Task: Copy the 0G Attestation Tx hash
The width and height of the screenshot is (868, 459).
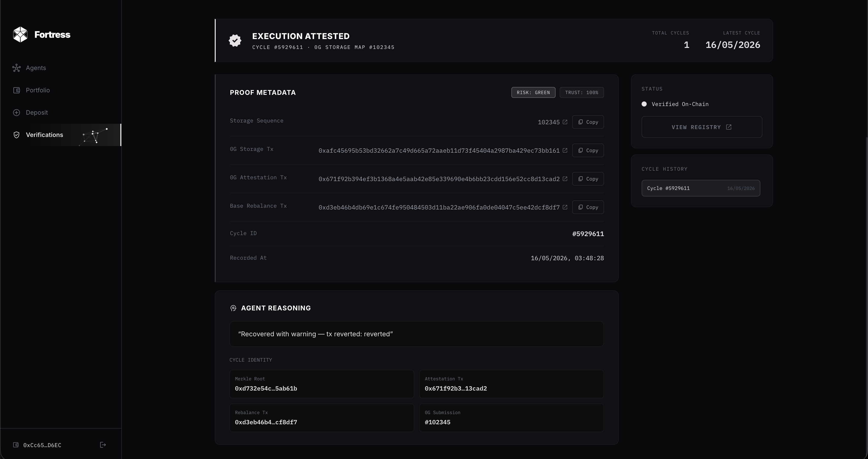Action: 588,179
